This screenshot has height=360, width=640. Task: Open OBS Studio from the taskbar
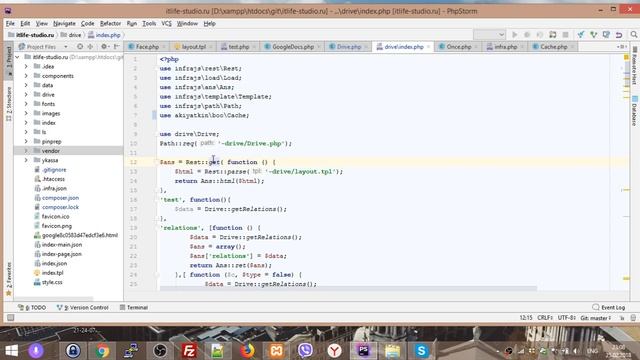pyautogui.click(x=160, y=351)
